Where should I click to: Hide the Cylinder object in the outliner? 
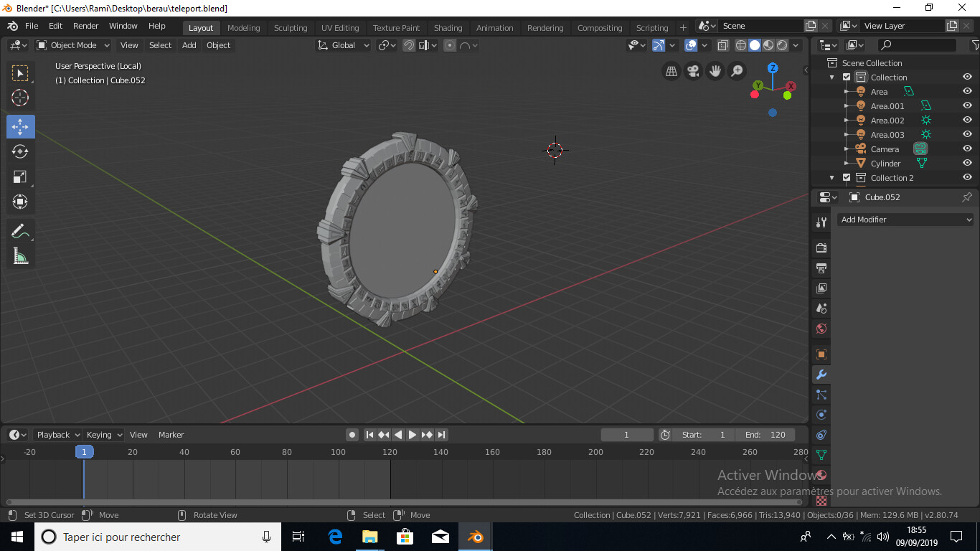click(967, 163)
